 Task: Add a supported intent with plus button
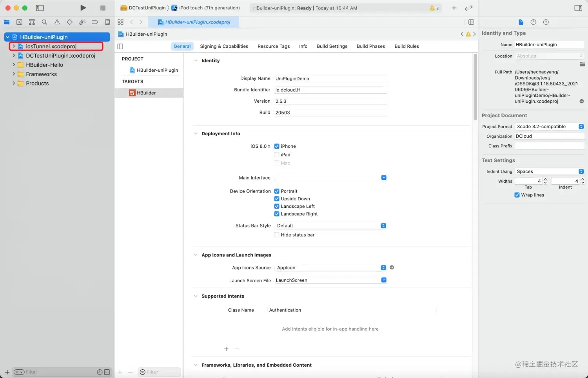[x=226, y=349]
